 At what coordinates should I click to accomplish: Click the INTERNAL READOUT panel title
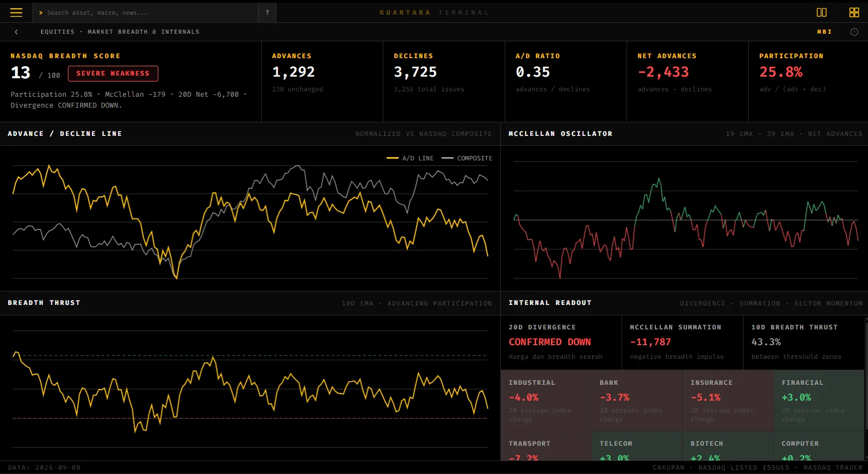550,303
